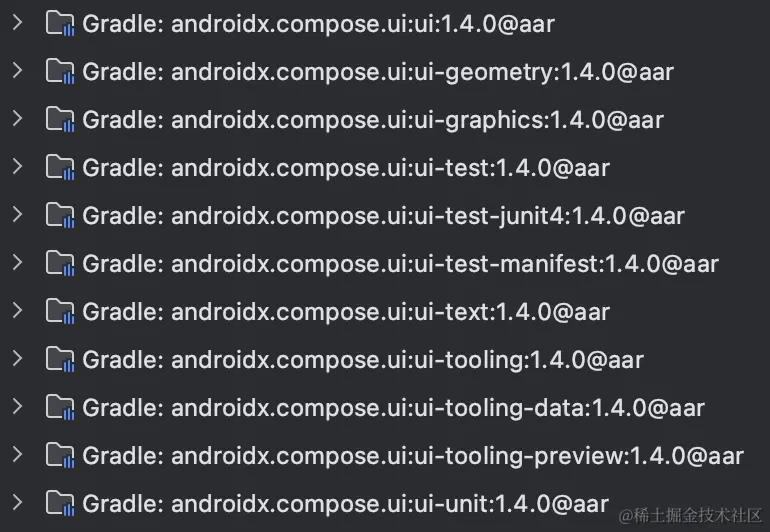The height and width of the screenshot is (532, 770).
Task: Click library folder icon for compose.ui:ui:1.4.0
Action: pos(60,24)
